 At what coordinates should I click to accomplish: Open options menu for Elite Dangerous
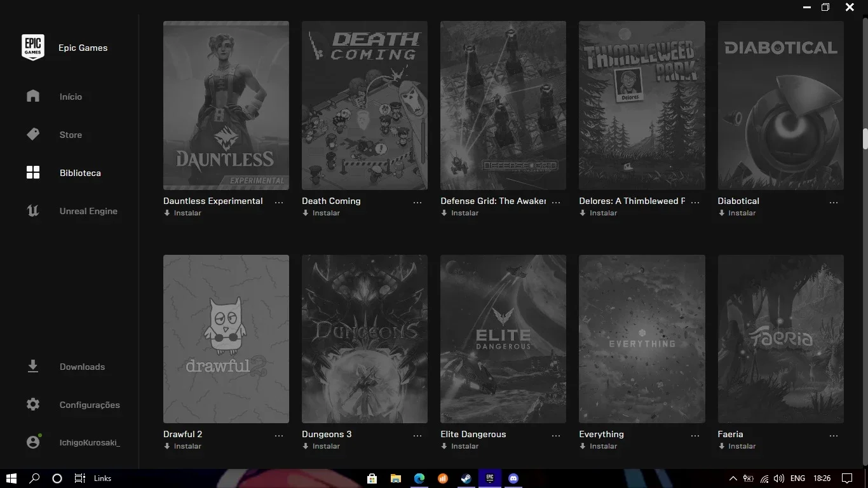(556, 435)
